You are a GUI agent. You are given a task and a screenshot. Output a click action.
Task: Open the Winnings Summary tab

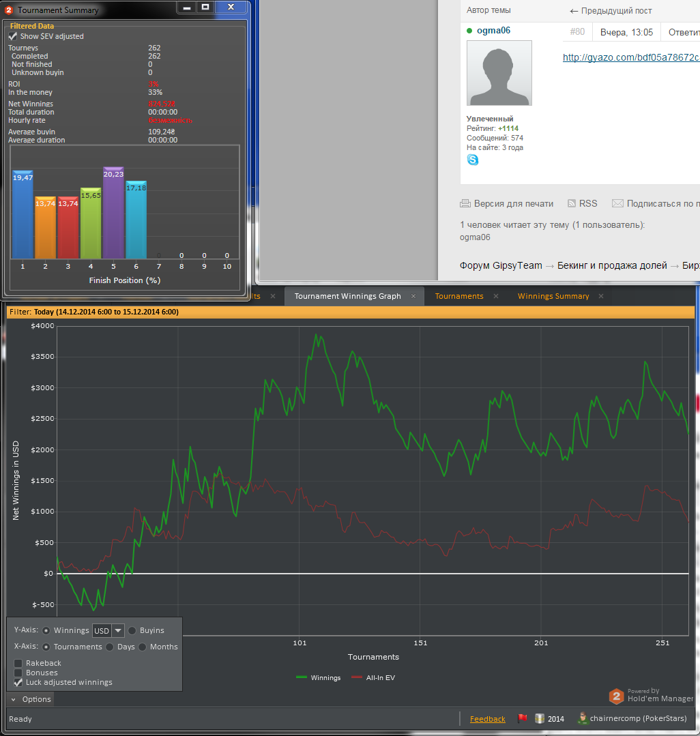pos(553,296)
